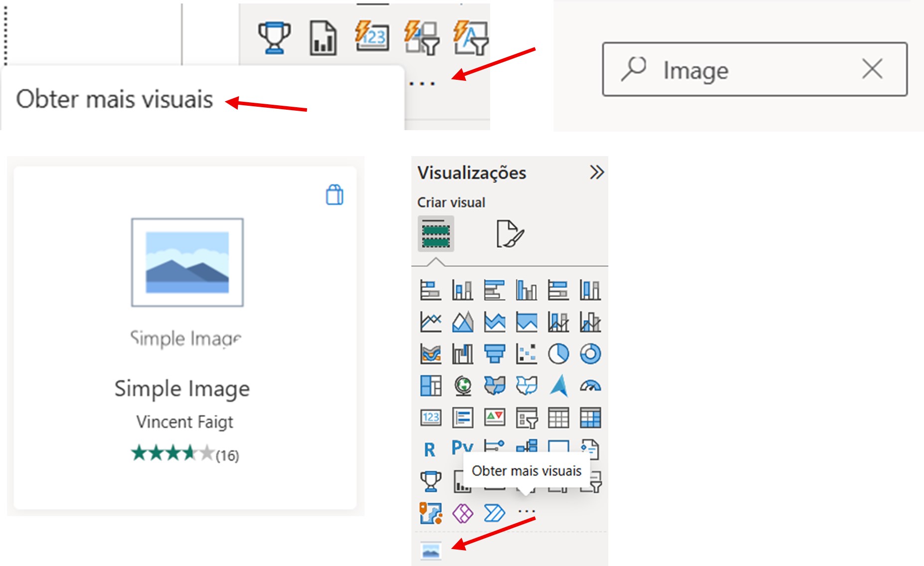
Task: Select the R script visual
Action: 430,449
